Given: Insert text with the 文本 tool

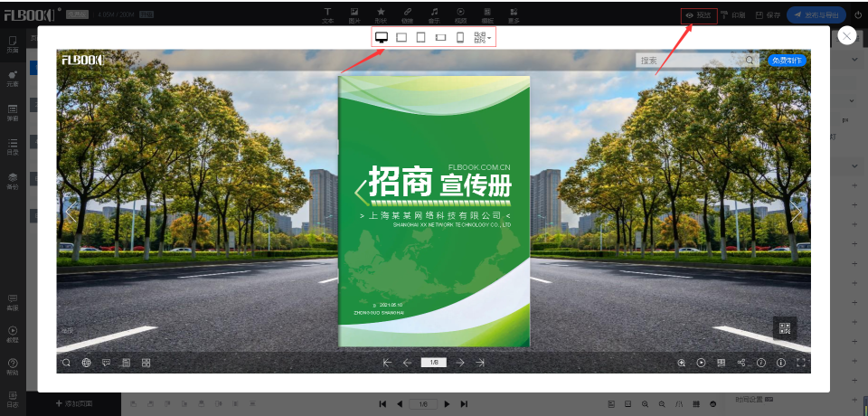Looking at the screenshot, I should click(327, 15).
